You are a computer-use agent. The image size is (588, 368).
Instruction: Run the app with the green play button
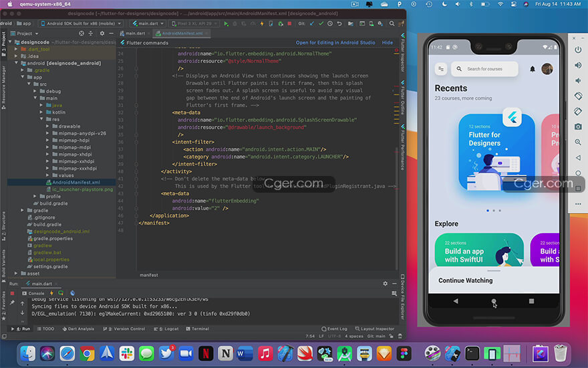(226, 23)
